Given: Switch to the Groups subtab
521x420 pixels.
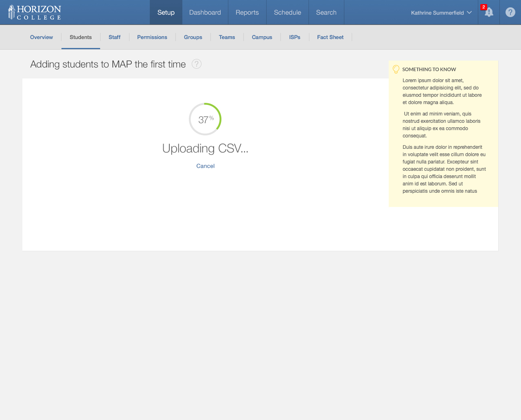Looking at the screenshot, I should [x=193, y=37].
